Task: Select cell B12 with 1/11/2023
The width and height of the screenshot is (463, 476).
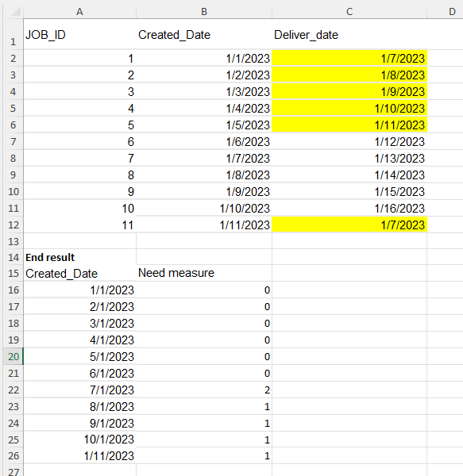Action: [x=204, y=225]
